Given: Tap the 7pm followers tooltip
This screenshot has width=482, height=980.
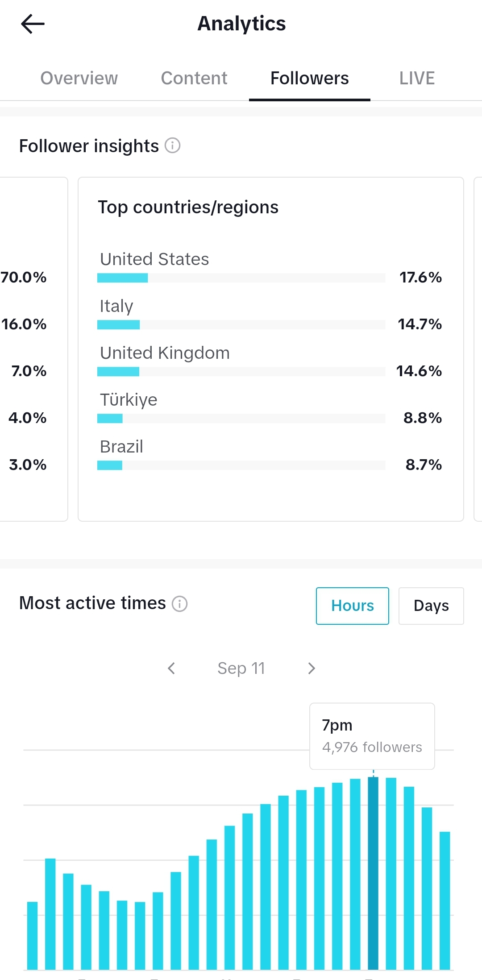Looking at the screenshot, I should tap(372, 736).
